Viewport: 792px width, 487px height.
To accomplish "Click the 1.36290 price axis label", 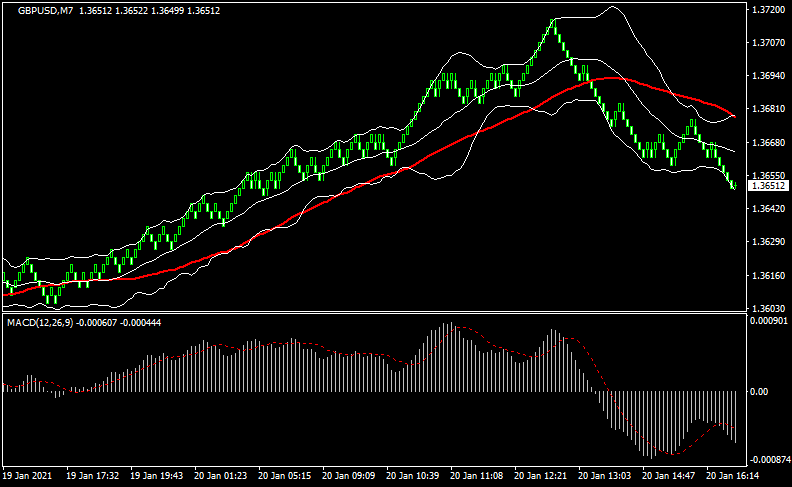I will click(768, 242).
